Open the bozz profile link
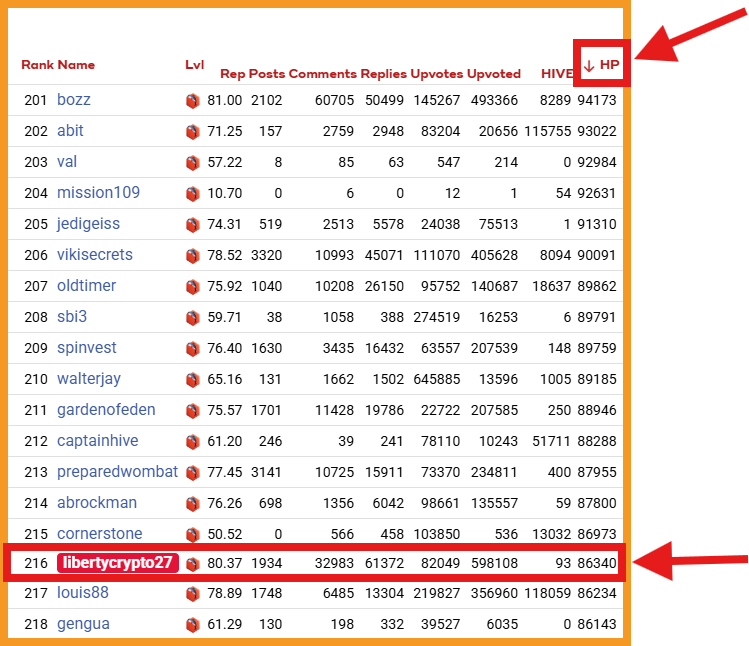749x646 pixels. tap(74, 100)
